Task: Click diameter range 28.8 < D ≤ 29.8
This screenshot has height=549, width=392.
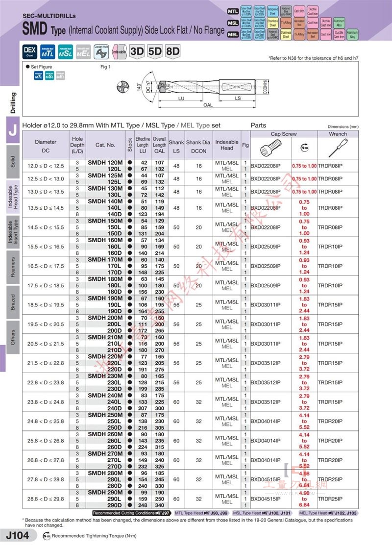Action: [46, 499]
